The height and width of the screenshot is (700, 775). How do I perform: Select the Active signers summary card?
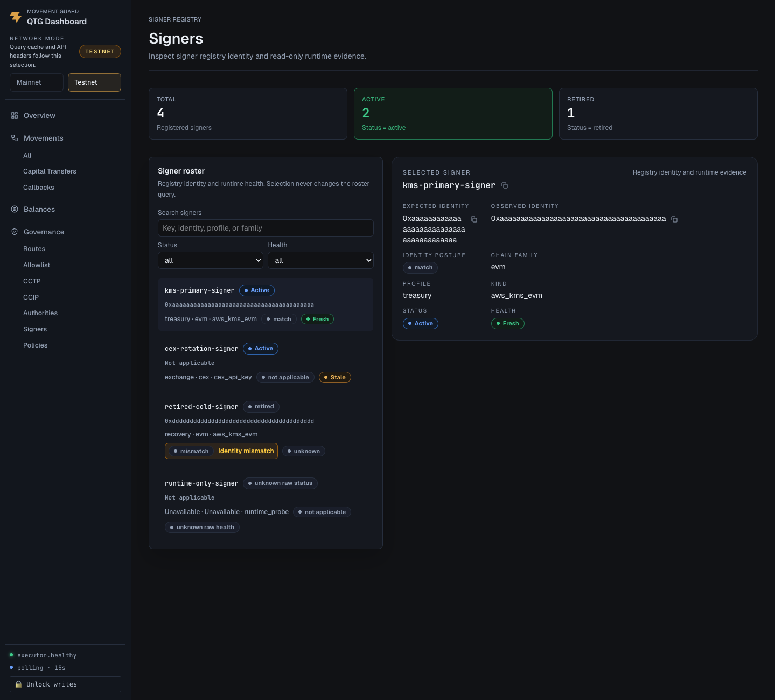pos(453,114)
